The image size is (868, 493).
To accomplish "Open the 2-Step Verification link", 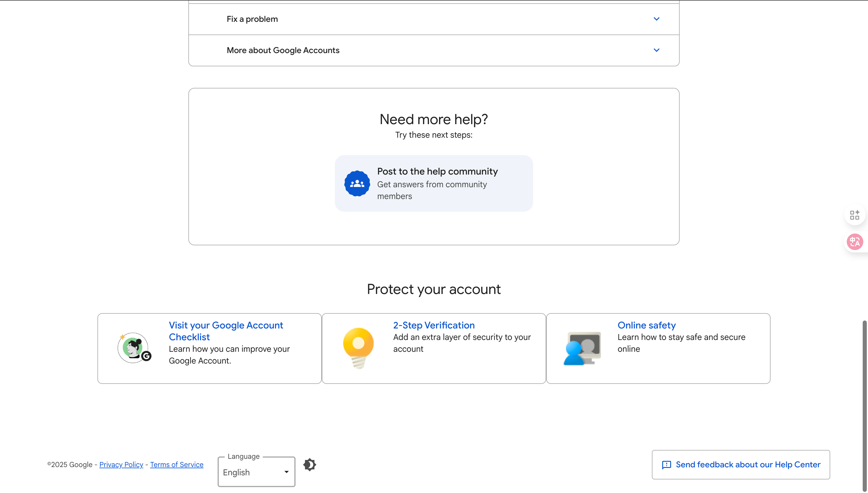I will tap(434, 325).
